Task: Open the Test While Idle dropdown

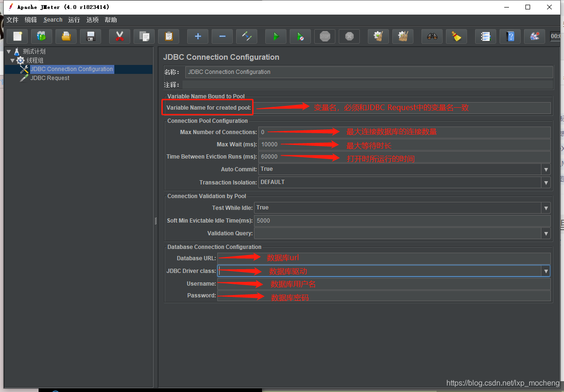Action: click(x=546, y=208)
